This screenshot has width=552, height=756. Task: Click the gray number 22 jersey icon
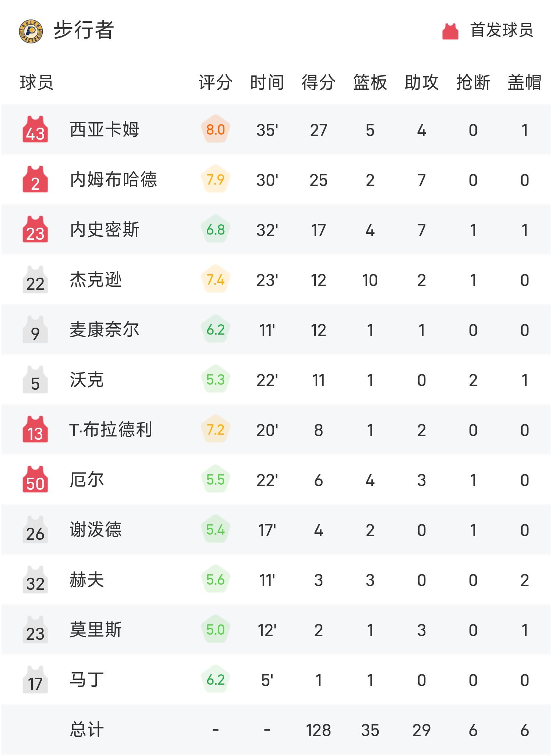coord(35,280)
